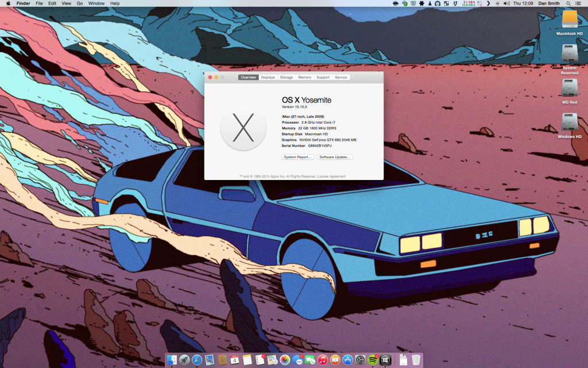
Task: Open the Window menu
Action: (96, 3)
